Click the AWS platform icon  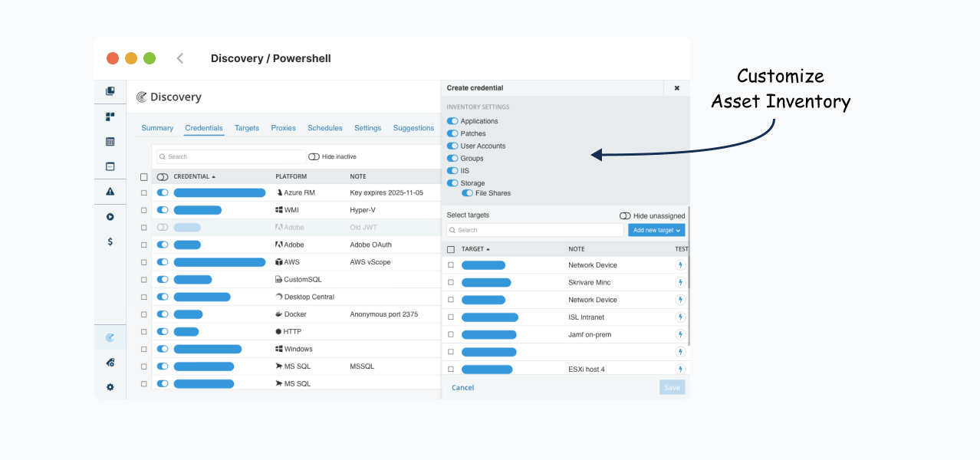tap(279, 262)
